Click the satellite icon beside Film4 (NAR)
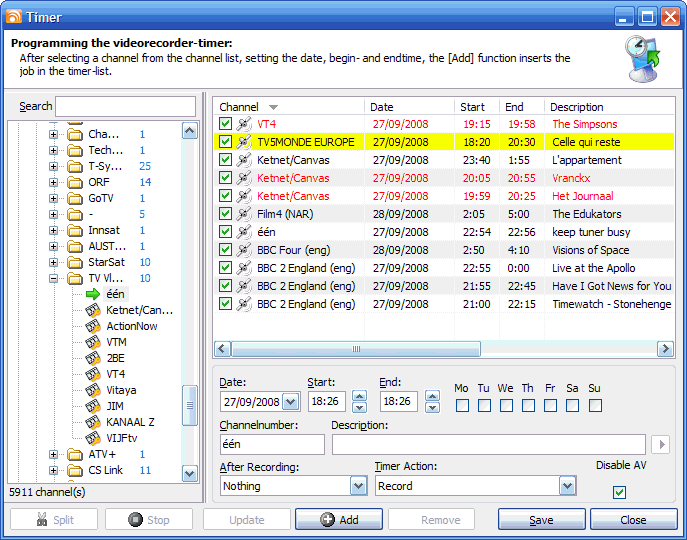Viewport: 687px width, 540px height. click(x=243, y=214)
